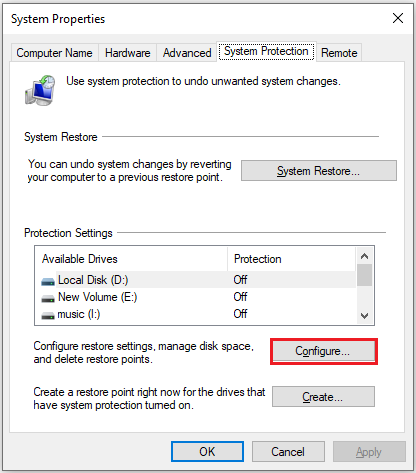Screen dimensions: 416x473
Task: Launch System Restore... button
Action: (319, 171)
